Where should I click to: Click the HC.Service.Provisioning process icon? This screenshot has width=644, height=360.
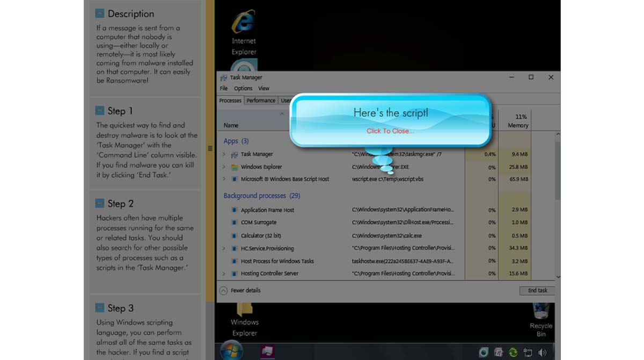click(235, 249)
